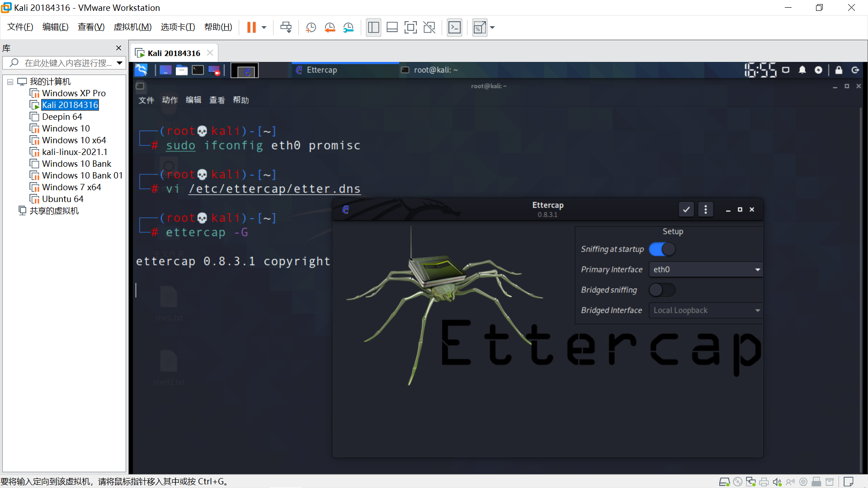
Task: Enter VMware full screen mode icon
Action: 410,28
